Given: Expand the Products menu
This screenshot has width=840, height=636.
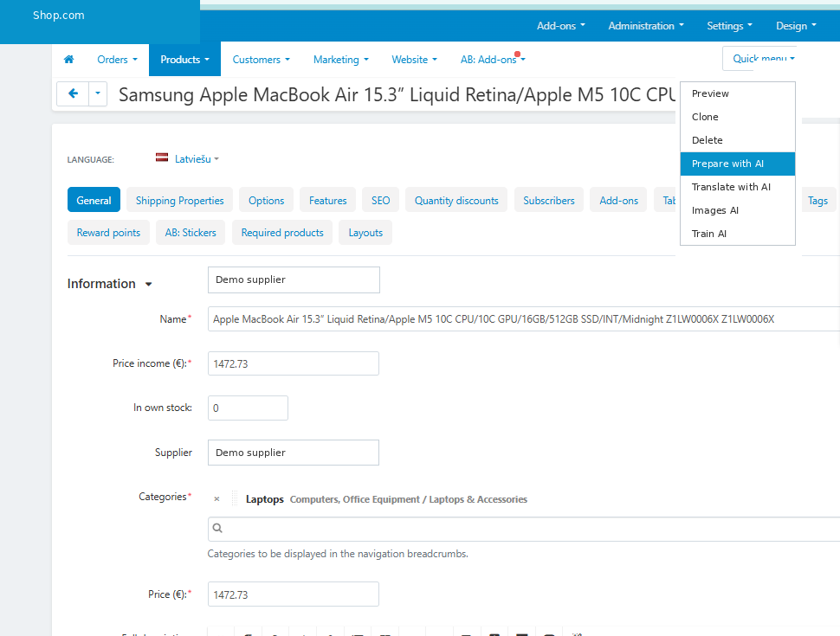Looking at the screenshot, I should coord(184,60).
